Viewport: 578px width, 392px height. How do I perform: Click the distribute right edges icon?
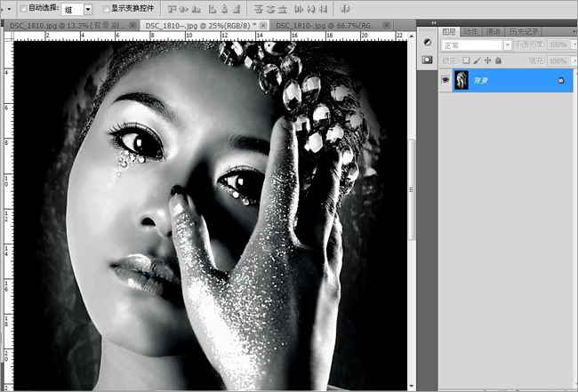[323, 9]
